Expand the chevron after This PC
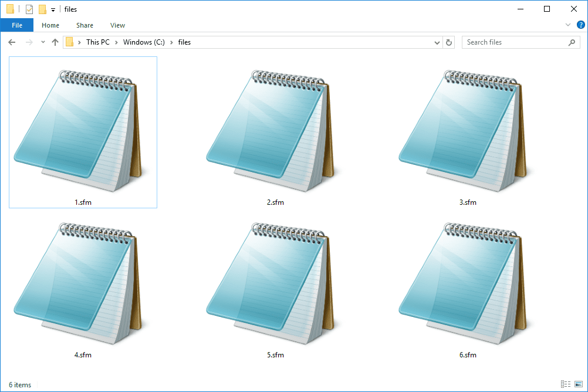Screen dimensions: 588x392 pyautogui.click(x=116, y=42)
